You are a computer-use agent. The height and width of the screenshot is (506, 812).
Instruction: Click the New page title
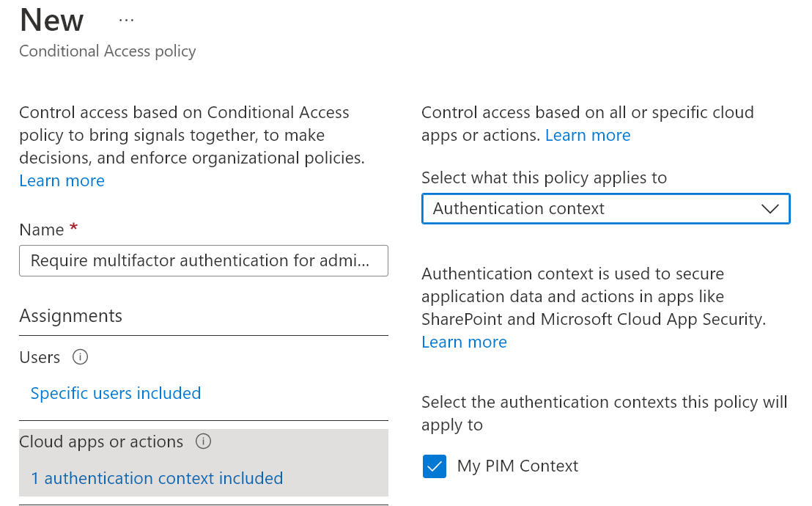[x=52, y=21]
